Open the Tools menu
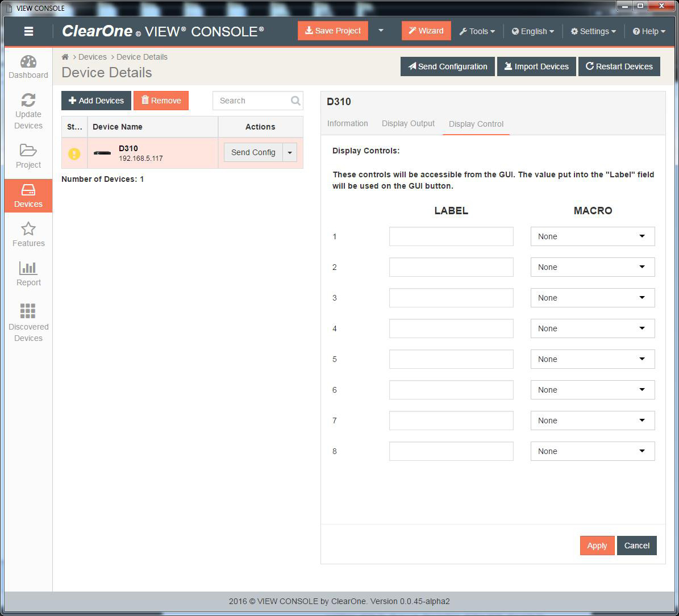Viewport: 679px width, 616px height. [x=477, y=31]
